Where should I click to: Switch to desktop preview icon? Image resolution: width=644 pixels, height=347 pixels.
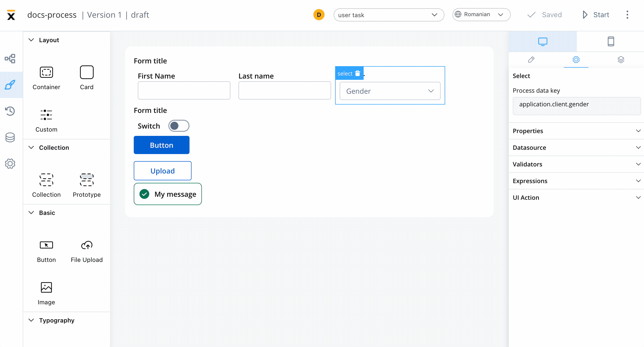click(x=543, y=41)
